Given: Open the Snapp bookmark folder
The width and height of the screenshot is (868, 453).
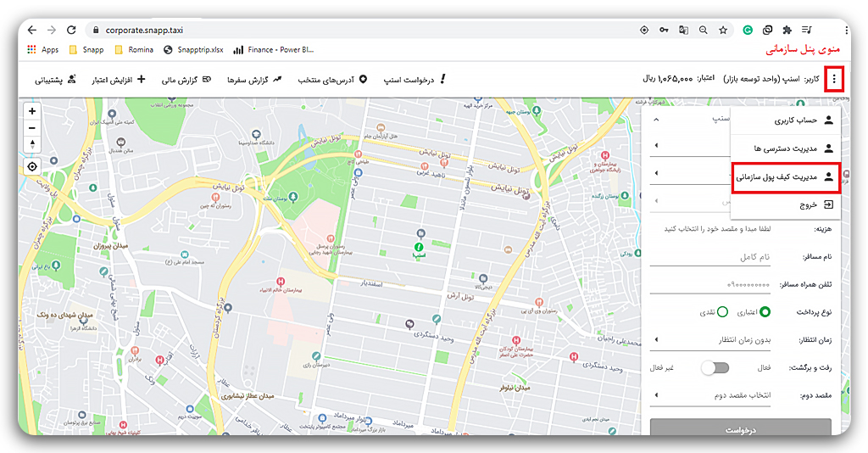Looking at the screenshot, I should pos(86,50).
